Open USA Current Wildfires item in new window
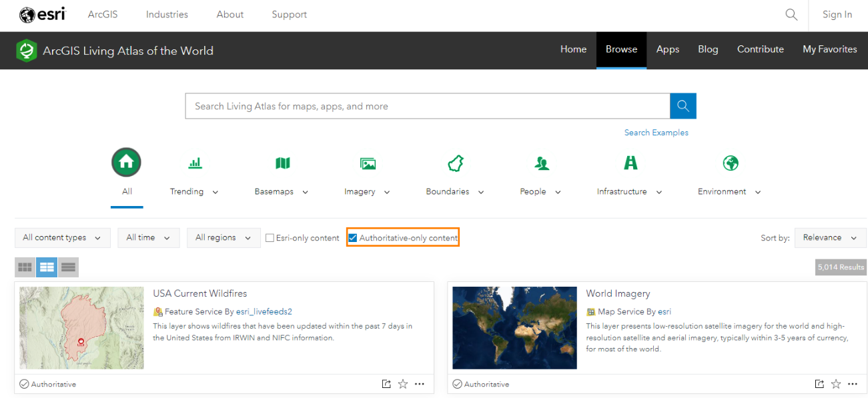Image resolution: width=868 pixels, height=398 pixels. (x=386, y=384)
